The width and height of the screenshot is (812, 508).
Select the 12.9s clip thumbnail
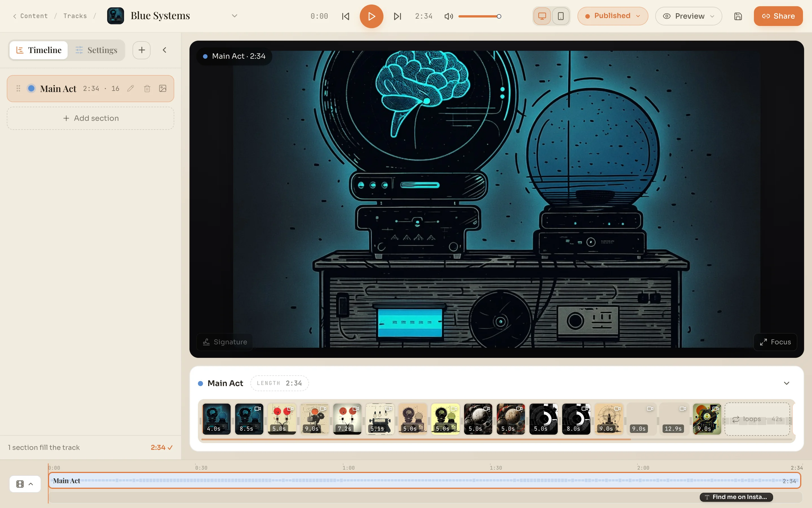tap(674, 419)
